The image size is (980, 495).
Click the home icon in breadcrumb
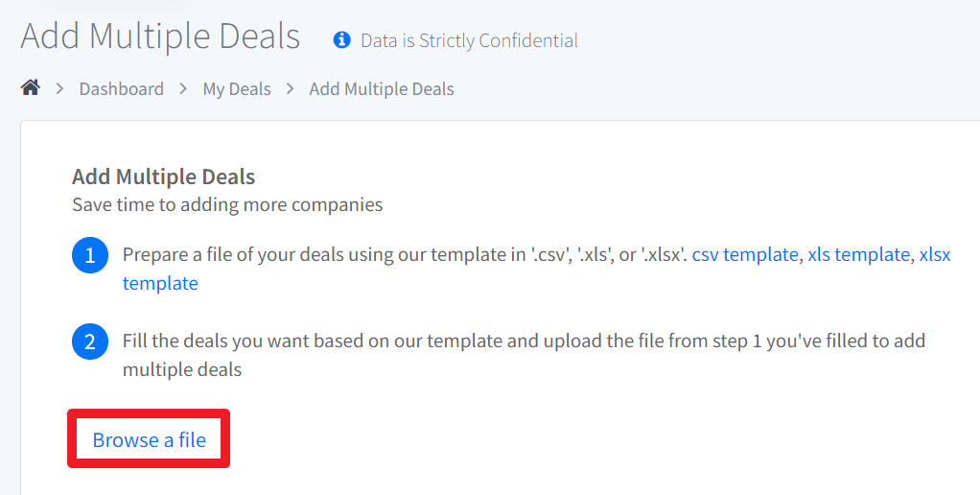pos(31,88)
